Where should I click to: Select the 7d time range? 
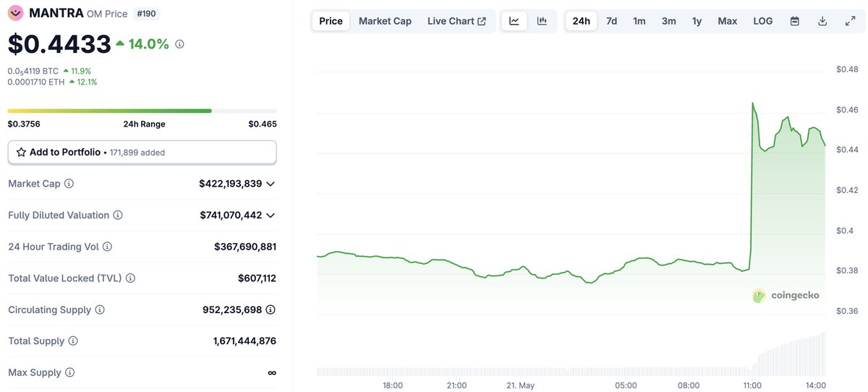click(611, 21)
